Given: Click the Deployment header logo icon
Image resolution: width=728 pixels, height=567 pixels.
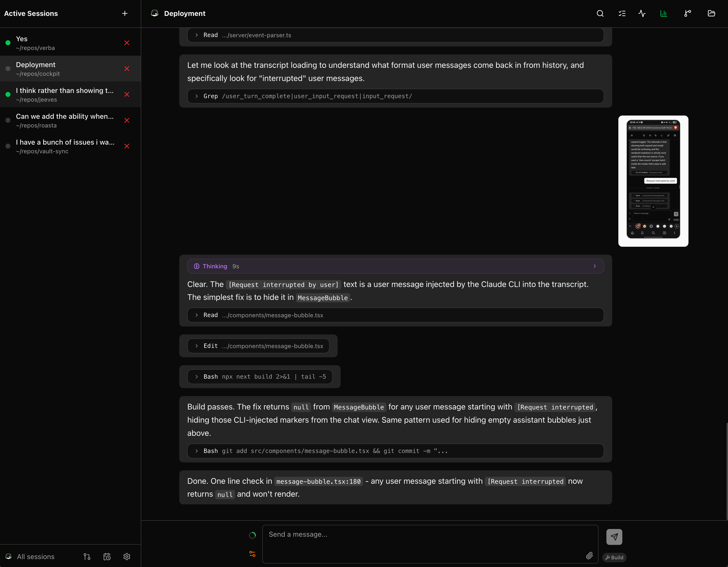Looking at the screenshot, I should click(155, 13).
